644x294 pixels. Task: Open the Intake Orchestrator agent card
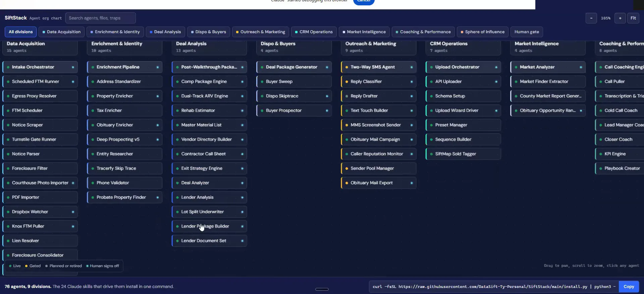tap(40, 67)
